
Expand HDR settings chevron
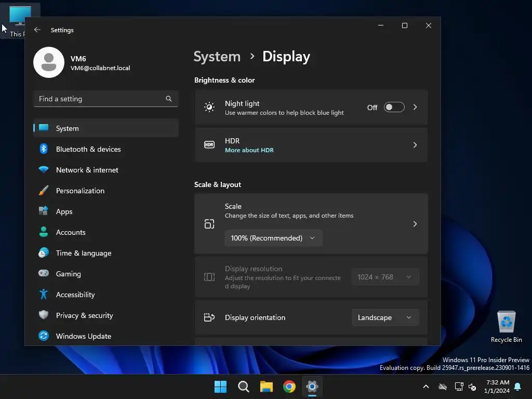coord(415,145)
